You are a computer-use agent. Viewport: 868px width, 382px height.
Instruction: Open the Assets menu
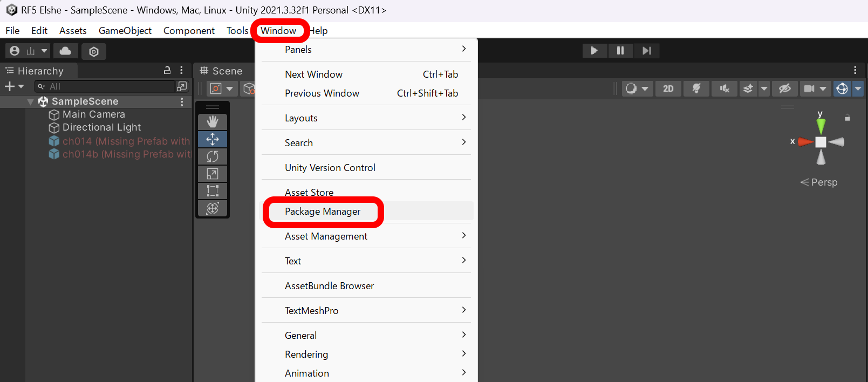(73, 31)
